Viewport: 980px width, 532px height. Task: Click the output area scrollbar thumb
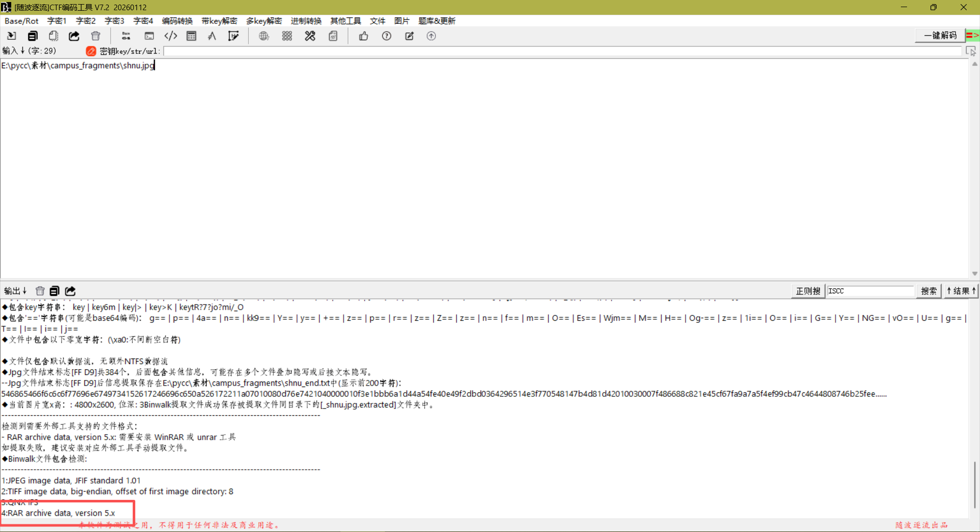974,485
